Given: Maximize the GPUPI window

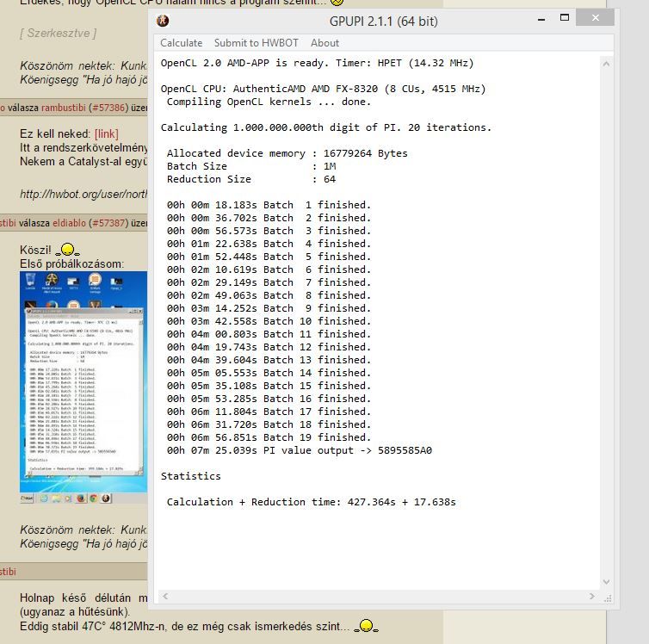Looking at the screenshot, I should [564, 18].
